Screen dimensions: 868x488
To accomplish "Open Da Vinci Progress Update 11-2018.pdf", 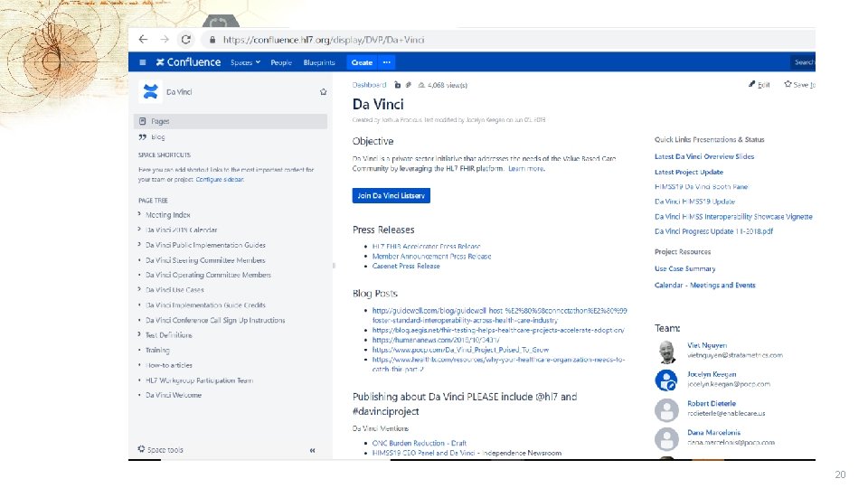I will pyautogui.click(x=713, y=232).
